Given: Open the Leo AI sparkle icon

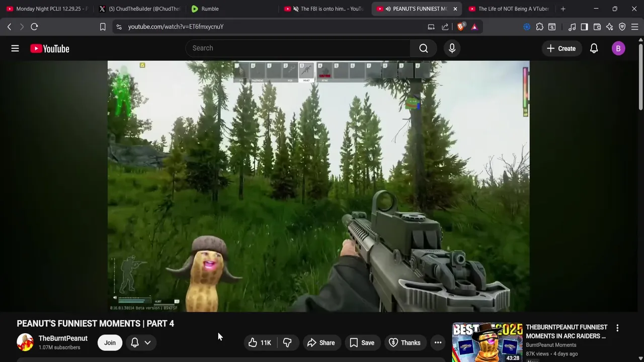Looking at the screenshot, I should pyautogui.click(x=609, y=27).
